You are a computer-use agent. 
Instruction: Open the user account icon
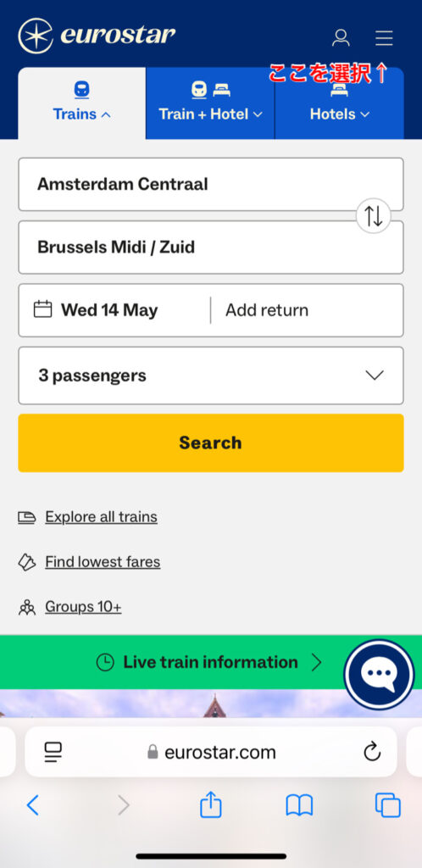pyautogui.click(x=341, y=37)
